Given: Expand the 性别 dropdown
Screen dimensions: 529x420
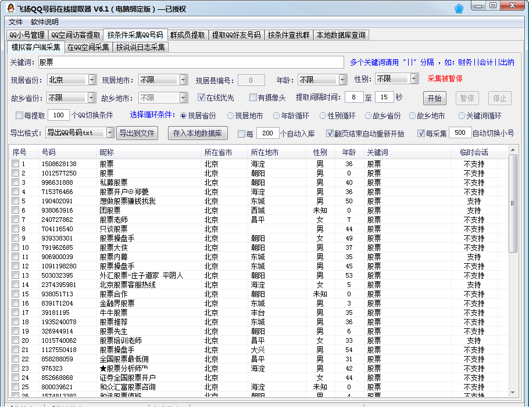Looking at the screenshot, I should (x=414, y=78).
